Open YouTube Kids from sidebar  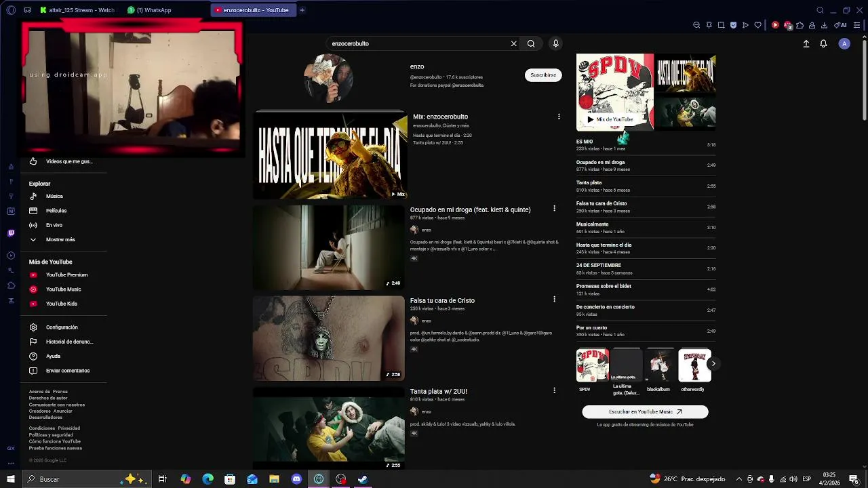tap(64, 304)
